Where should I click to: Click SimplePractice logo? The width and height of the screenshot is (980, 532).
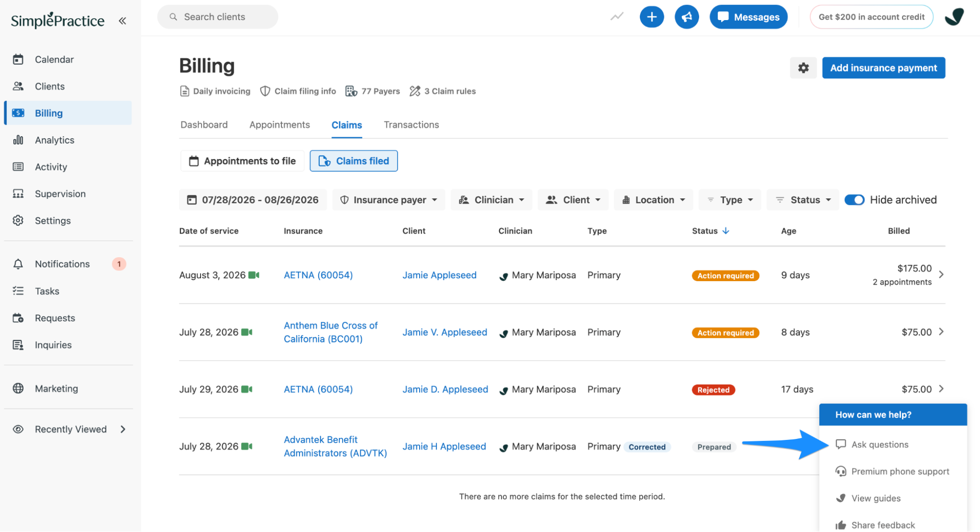click(57, 20)
